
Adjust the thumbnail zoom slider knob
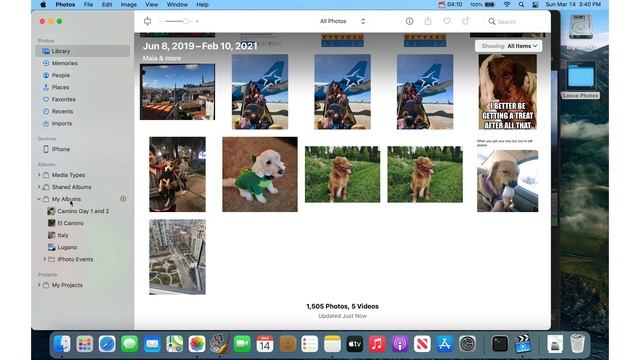point(185,21)
